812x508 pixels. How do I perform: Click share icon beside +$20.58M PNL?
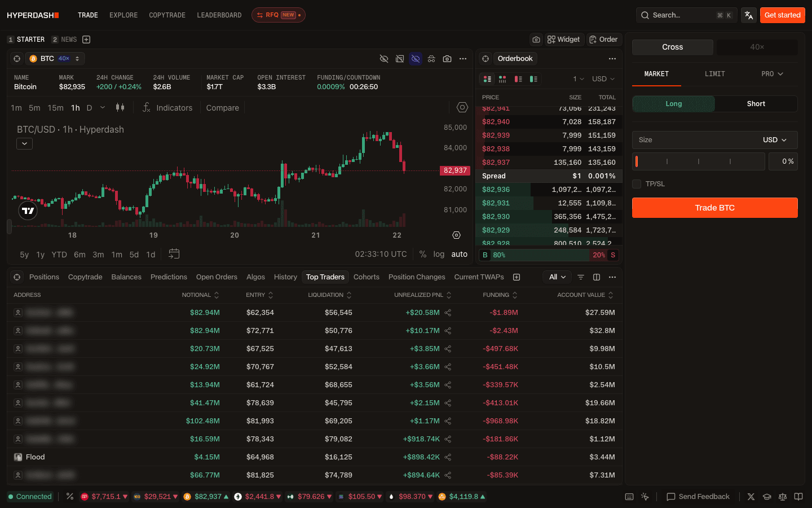(x=448, y=313)
